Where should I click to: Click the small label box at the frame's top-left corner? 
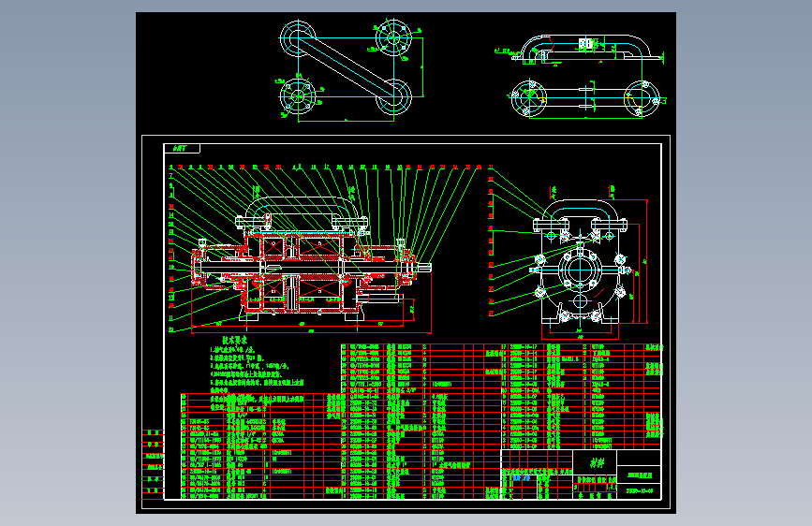pos(182,149)
